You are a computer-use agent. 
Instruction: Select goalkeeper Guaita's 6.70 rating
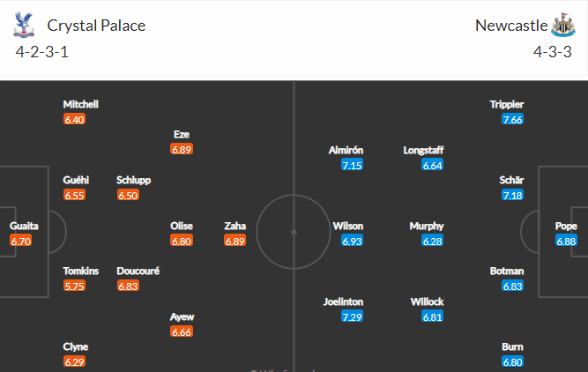(20, 241)
